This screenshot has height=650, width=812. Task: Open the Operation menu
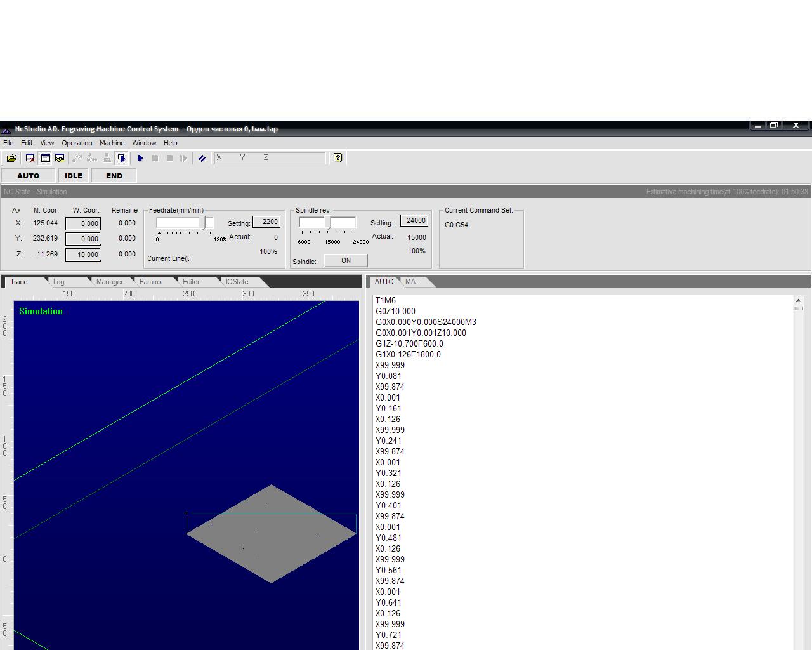(77, 143)
